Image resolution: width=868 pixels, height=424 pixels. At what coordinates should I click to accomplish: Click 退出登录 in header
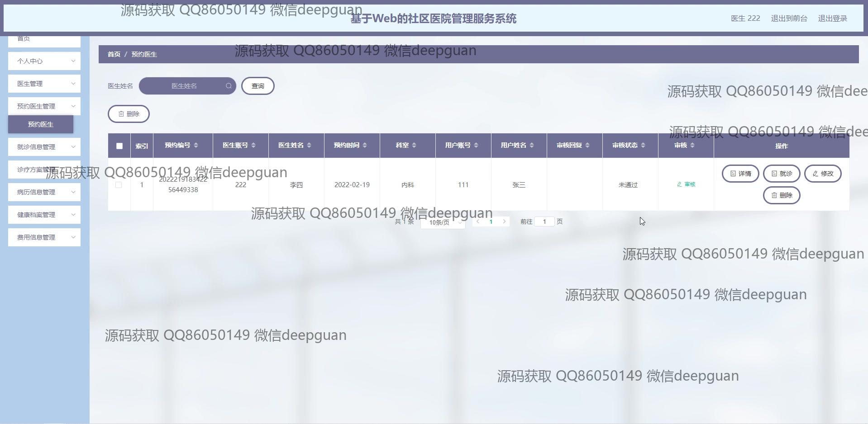point(833,19)
